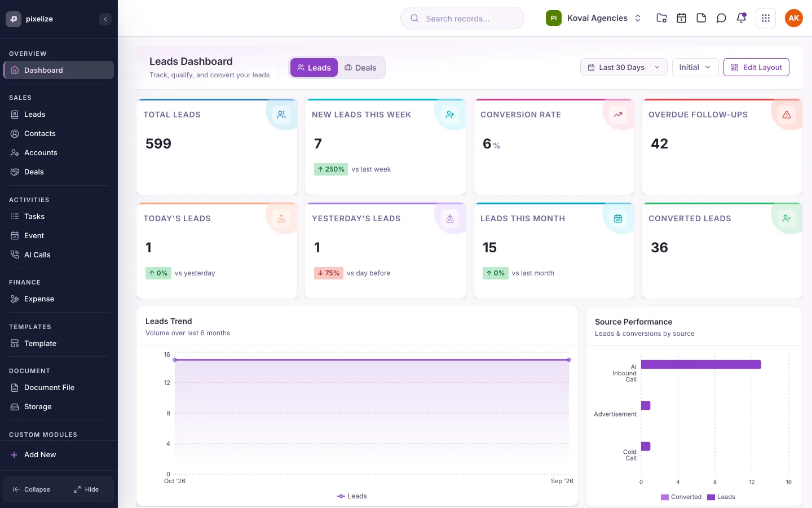Screen dimensions: 812x508
Task: Open Template in the sidebar
Action: pos(59,344)
